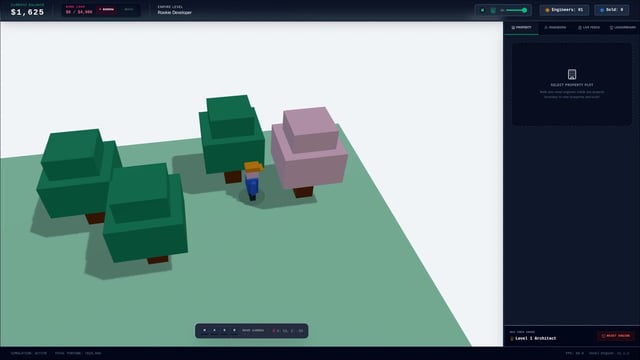Click the Level 1 Architect label
Screen dimensions: 640x360
click(x=536, y=338)
